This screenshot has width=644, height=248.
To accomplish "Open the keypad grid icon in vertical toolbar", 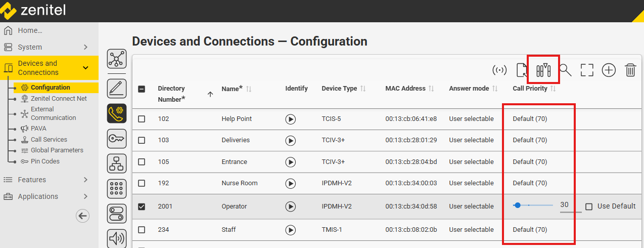I will [117, 189].
